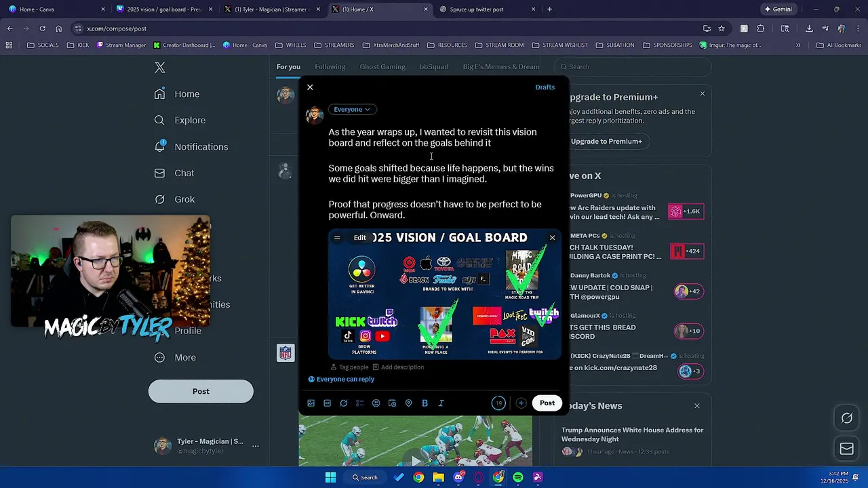
Task: Open the Everyone audience dropdown
Action: (352, 109)
